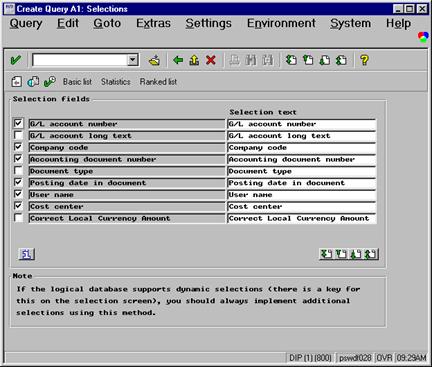Edit G/L account number selection text field
The width and height of the screenshot is (432, 367).
[302, 124]
